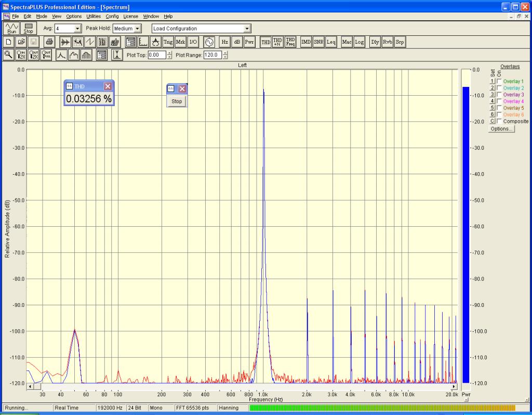Click the Run button in the toolbar
This screenshot has height=415, width=532.
11,28
